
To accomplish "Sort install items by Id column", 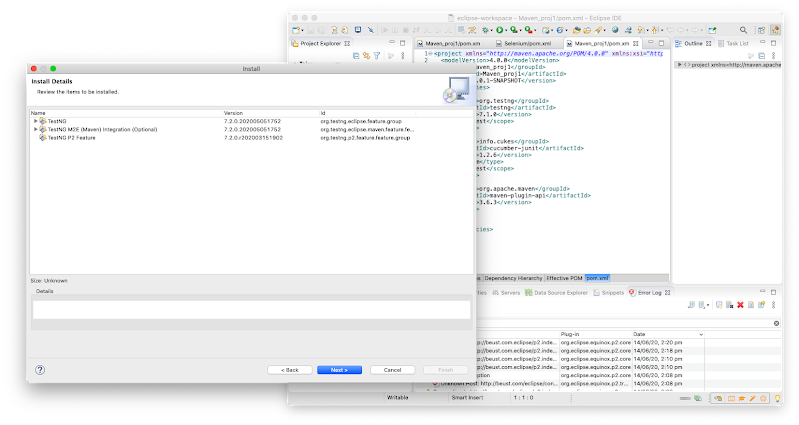I will pos(367,113).
